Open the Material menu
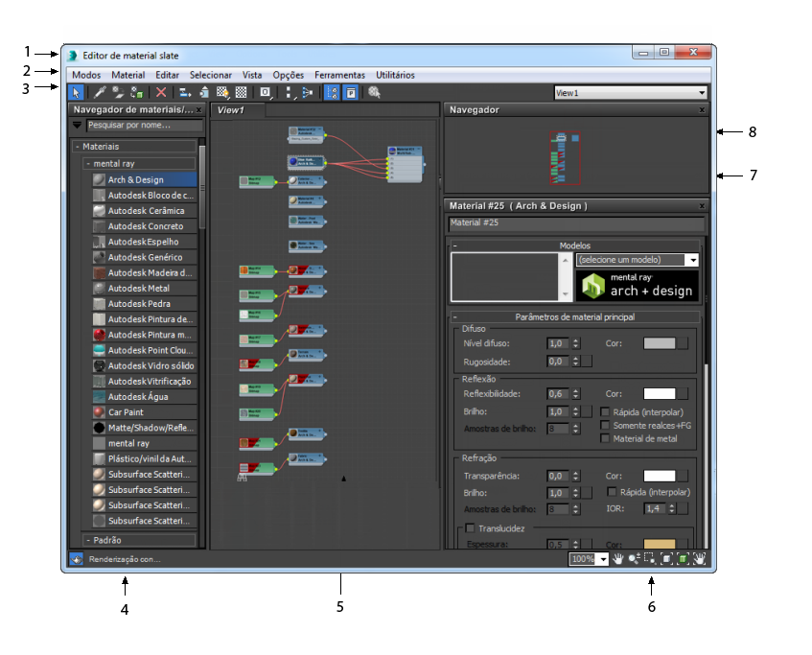This screenshot has width=812, height=655. point(128,75)
